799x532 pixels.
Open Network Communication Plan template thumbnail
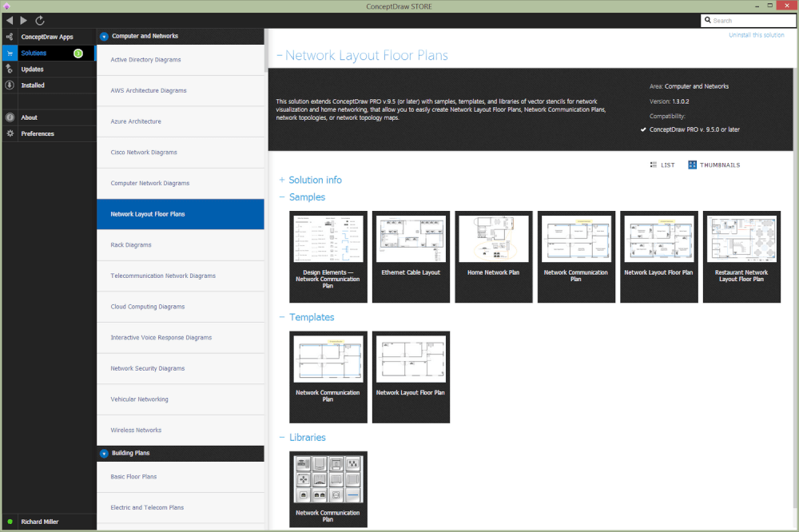click(x=328, y=377)
